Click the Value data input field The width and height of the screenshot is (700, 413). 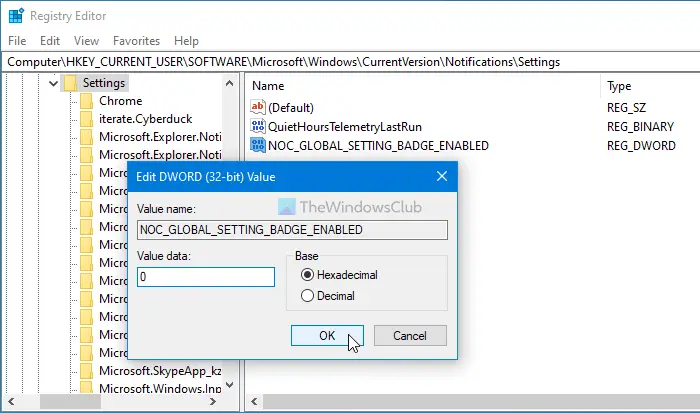click(206, 277)
